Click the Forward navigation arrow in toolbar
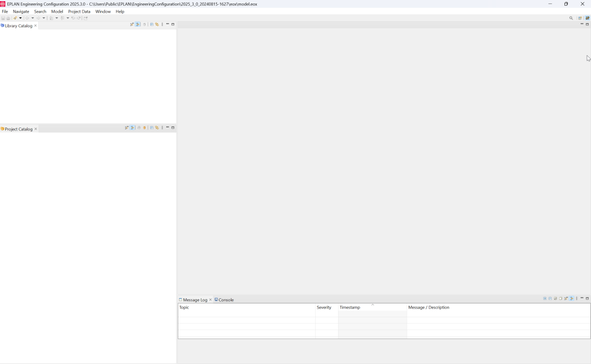 [x=38, y=18]
